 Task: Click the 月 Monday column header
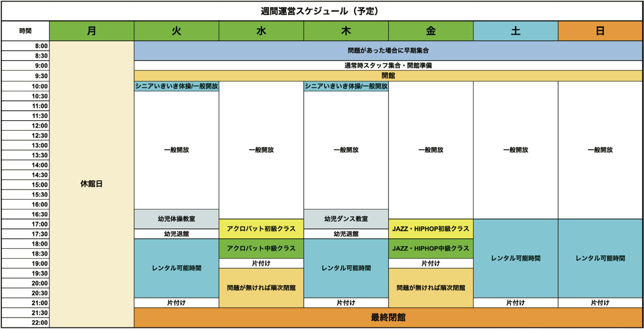[x=92, y=31]
